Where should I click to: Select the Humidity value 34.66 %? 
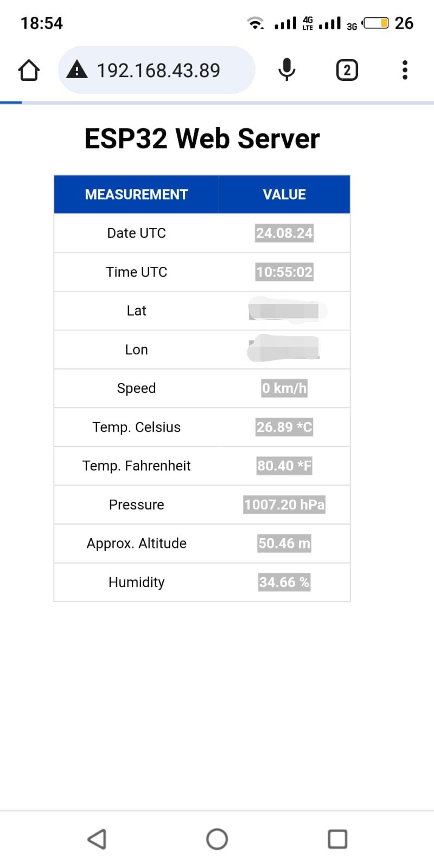tap(284, 582)
